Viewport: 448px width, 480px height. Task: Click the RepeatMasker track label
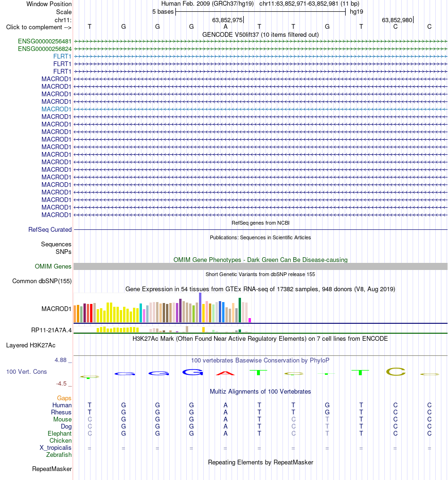(x=52, y=469)
